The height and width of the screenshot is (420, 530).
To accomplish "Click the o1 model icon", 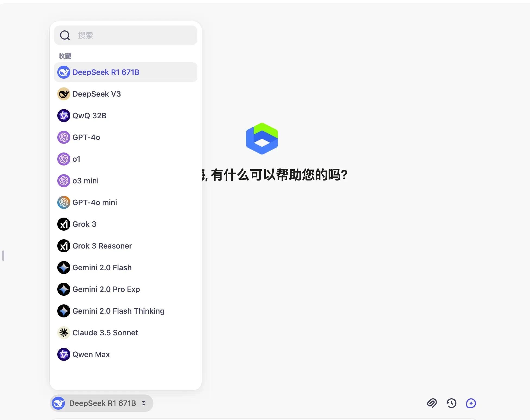I will 64,159.
